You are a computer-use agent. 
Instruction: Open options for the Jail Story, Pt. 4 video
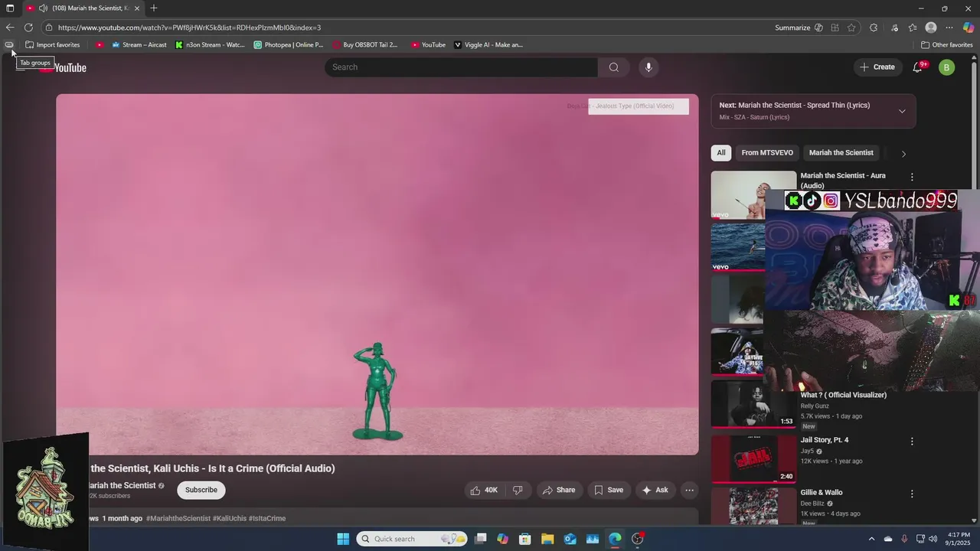coord(911,442)
